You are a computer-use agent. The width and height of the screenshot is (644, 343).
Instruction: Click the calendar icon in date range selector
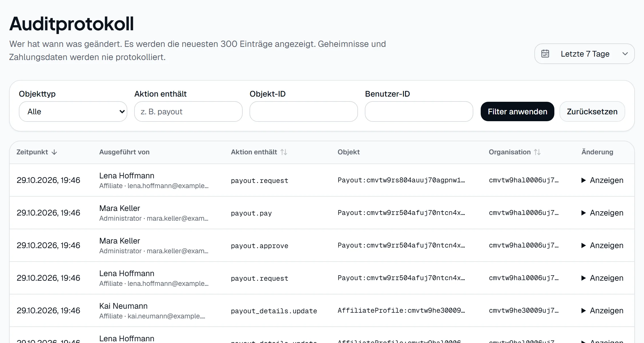click(x=545, y=54)
